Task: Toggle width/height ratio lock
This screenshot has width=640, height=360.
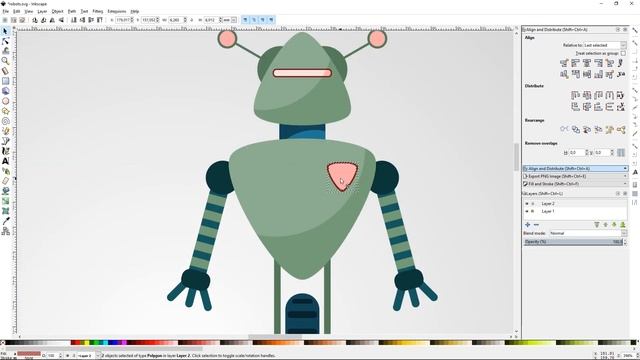Action: tap(191, 20)
